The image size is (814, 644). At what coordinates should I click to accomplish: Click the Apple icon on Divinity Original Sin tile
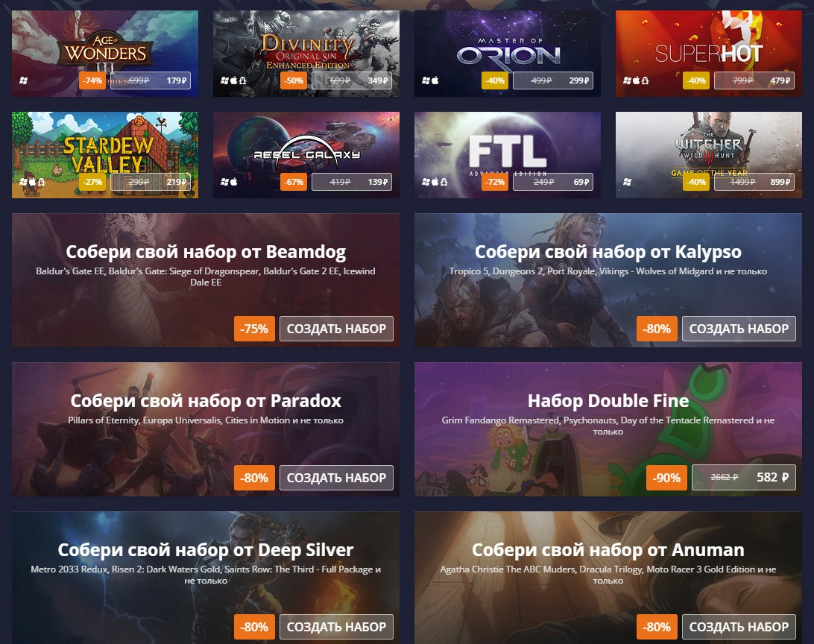pos(233,80)
